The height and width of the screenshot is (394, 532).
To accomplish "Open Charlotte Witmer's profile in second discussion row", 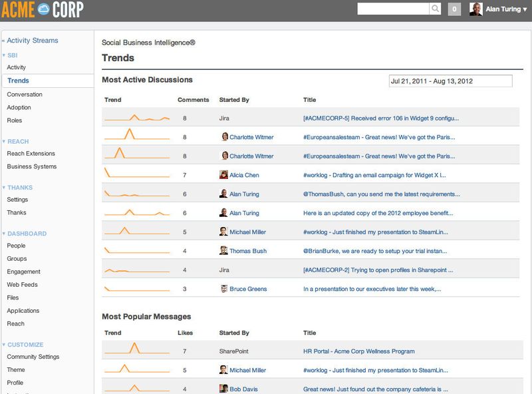I will [251, 137].
